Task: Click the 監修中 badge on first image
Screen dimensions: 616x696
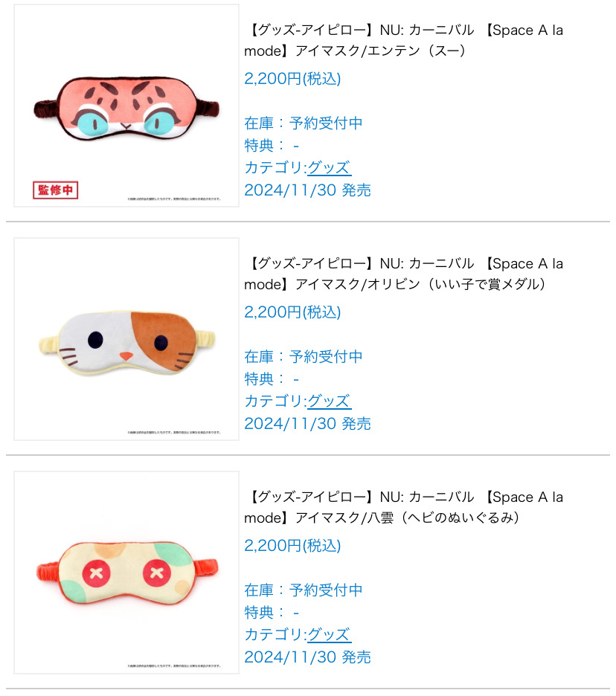Action: click(56, 190)
